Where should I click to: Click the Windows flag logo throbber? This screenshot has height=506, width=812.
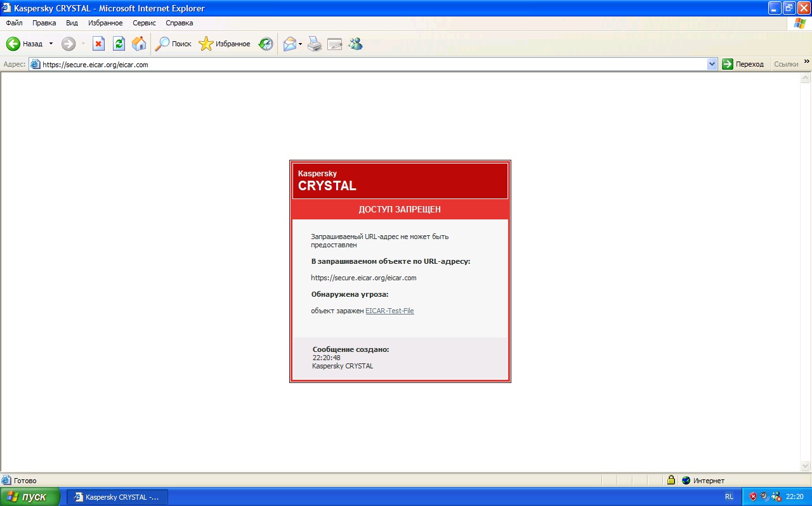pyautogui.click(x=799, y=23)
